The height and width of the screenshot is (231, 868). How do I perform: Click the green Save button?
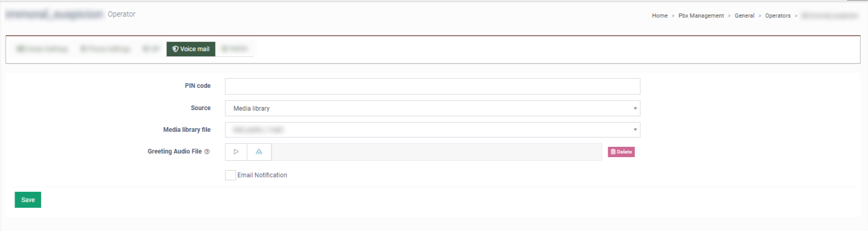[x=28, y=200]
